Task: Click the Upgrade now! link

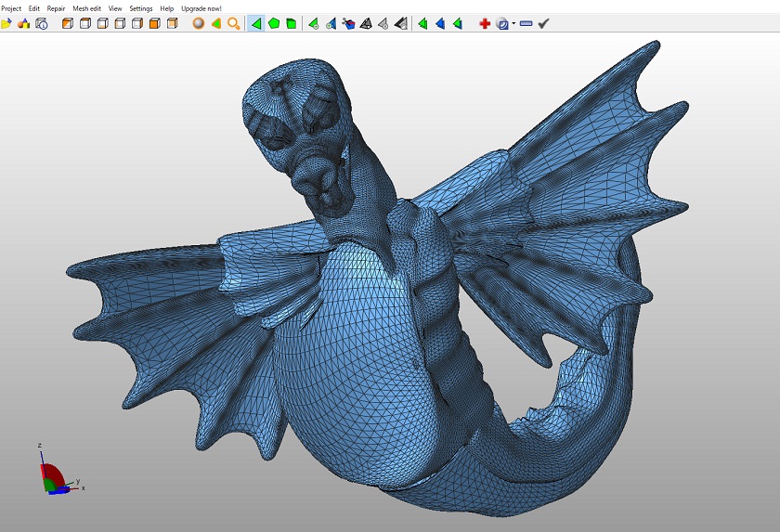Action: (x=201, y=7)
